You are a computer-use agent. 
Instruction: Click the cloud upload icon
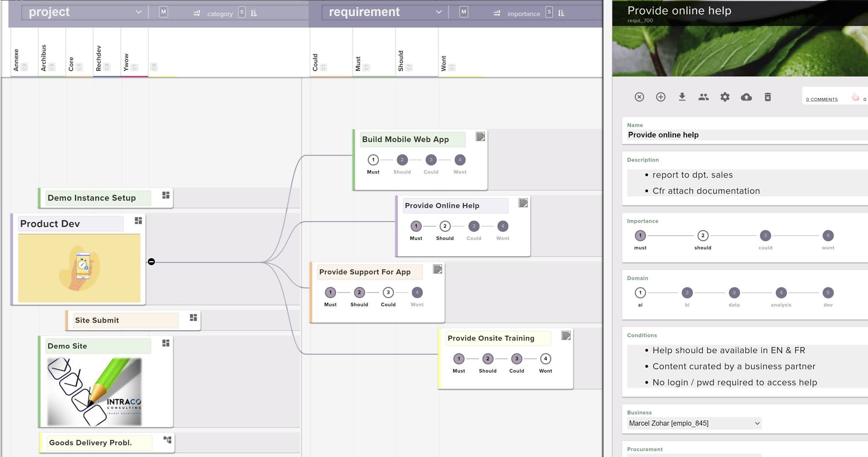pos(746,97)
